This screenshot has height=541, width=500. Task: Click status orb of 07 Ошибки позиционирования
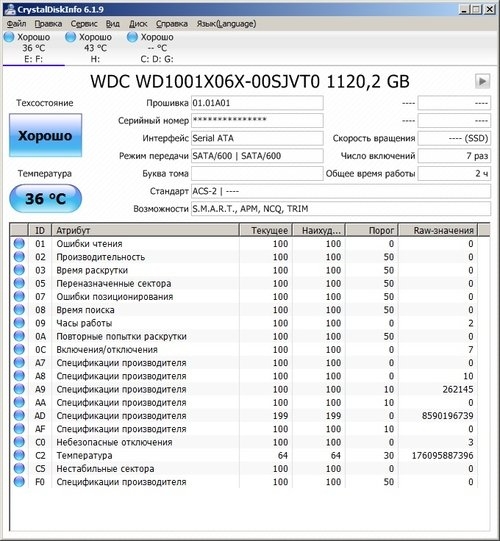click(x=19, y=296)
